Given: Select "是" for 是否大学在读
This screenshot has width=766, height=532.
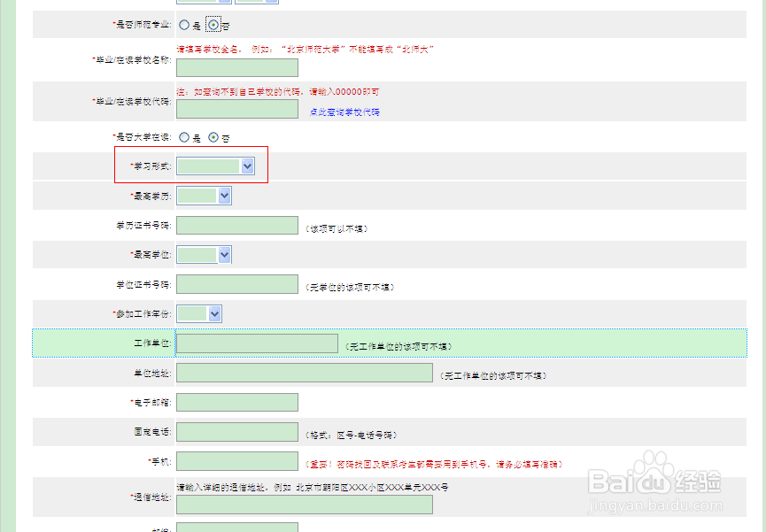Looking at the screenshot, I should point(183,137).
